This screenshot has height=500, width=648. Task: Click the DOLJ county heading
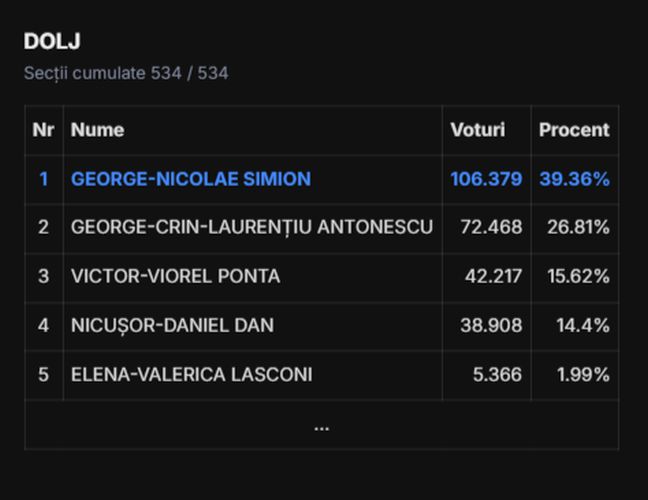point(52,42)
